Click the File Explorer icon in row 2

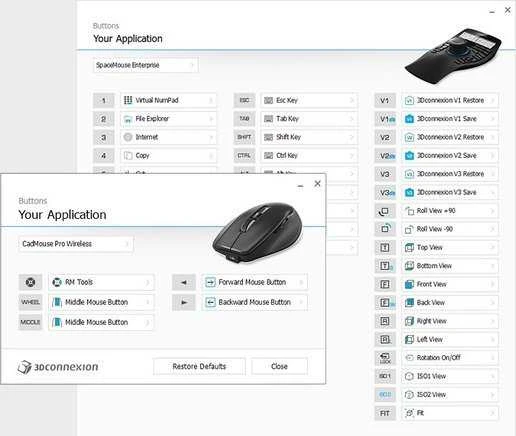pos(128,119)
